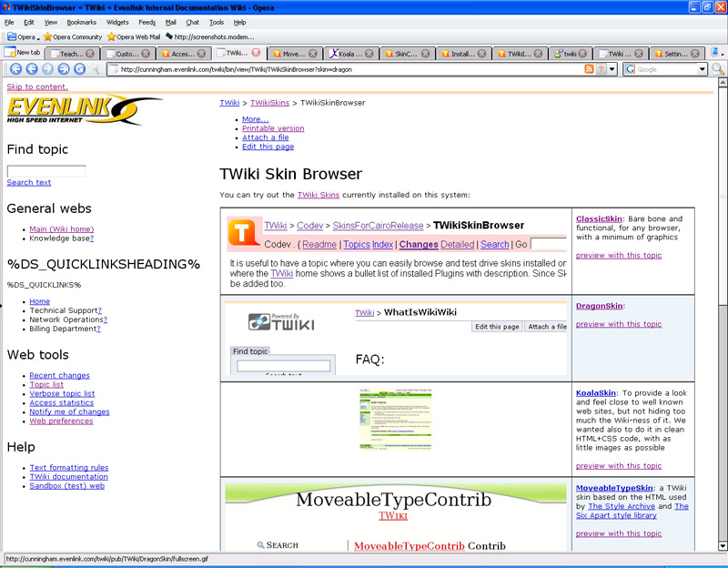Click the Edit this page link

[268, 147]
